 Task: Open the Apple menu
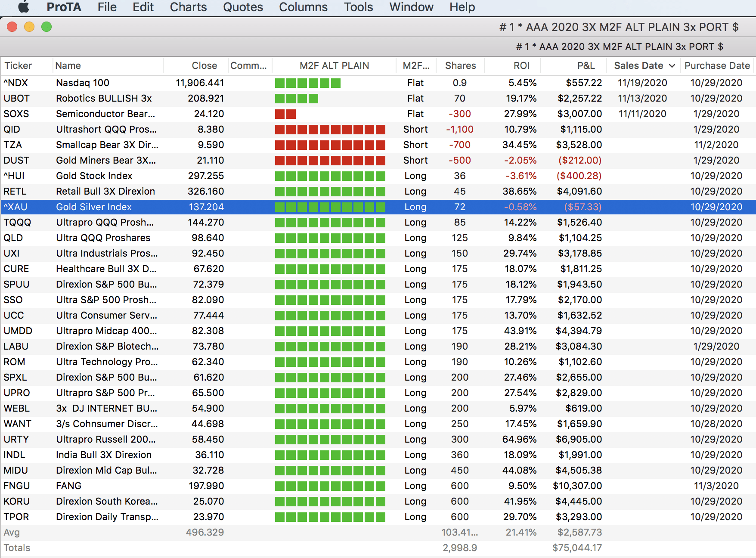[x=24, y=7]
